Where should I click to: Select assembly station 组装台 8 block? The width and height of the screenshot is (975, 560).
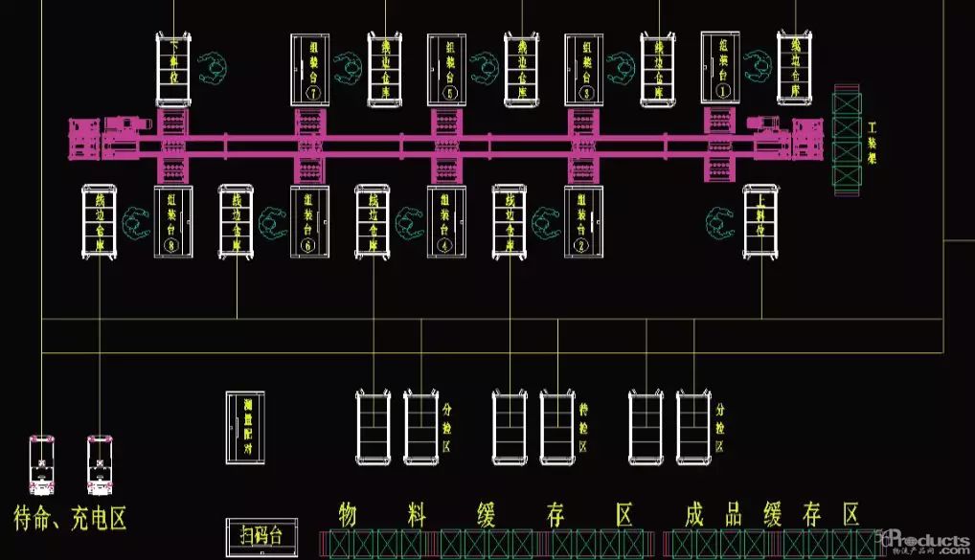[173, 221]
